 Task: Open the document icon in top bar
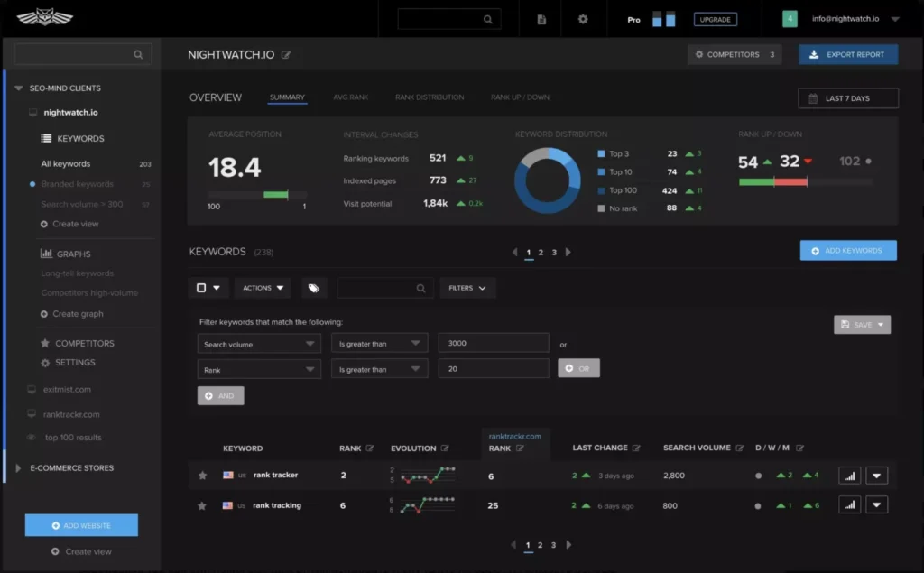coord(541,20)
